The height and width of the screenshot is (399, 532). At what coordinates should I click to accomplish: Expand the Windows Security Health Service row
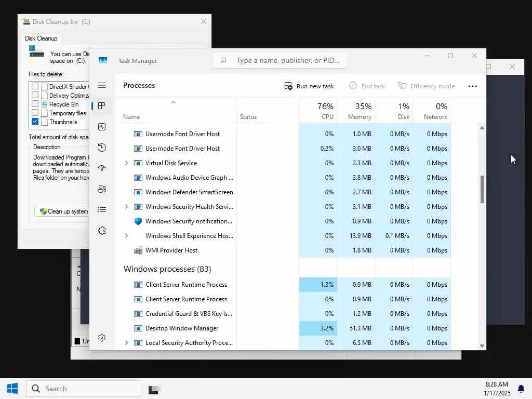pyautogui.click(x=127, y=207)
